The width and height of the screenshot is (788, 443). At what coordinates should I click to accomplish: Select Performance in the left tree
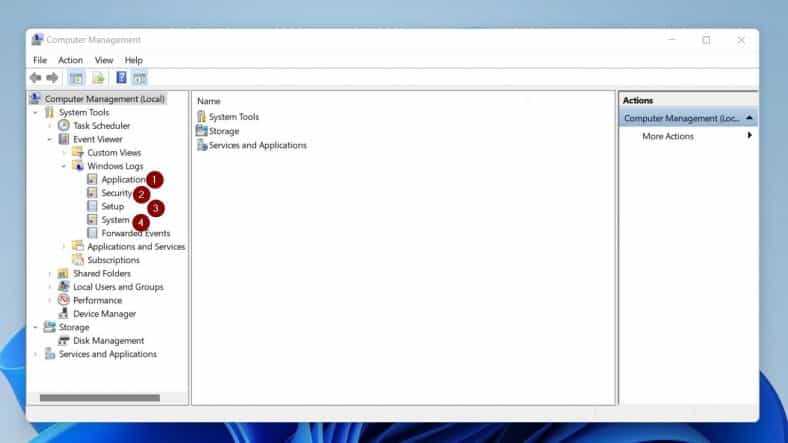(97, 300)
